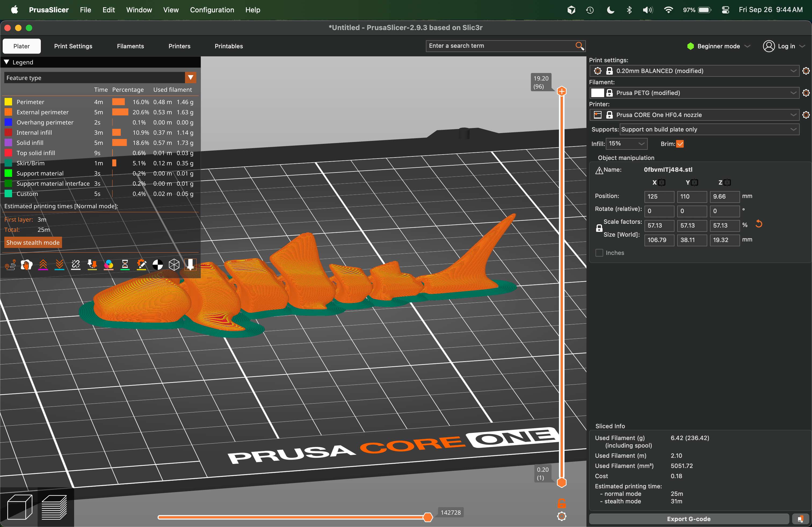Switch to 3D editor view cube icon
812x527 pixels.
tap(19, 507)
